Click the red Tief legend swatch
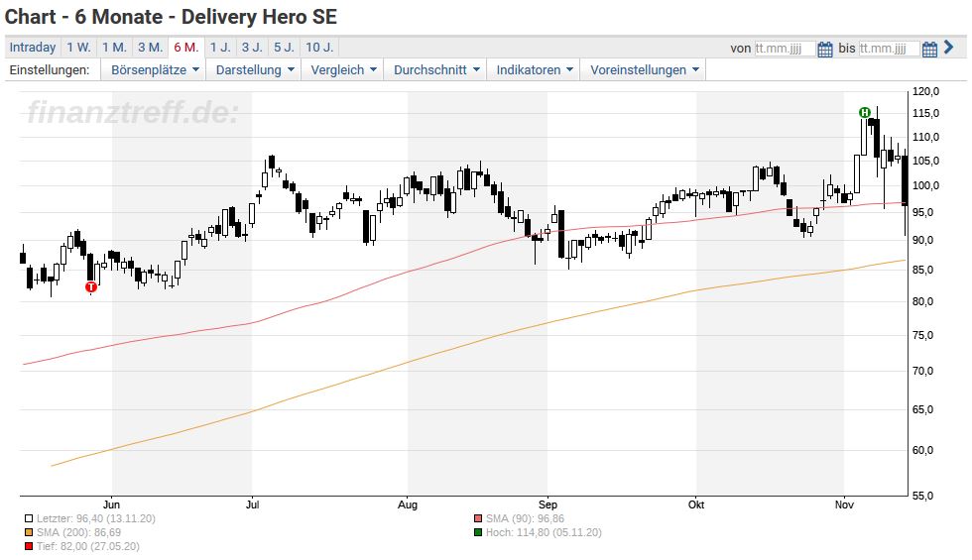Screen dimensions: 972x560 [x=29, y=546]
